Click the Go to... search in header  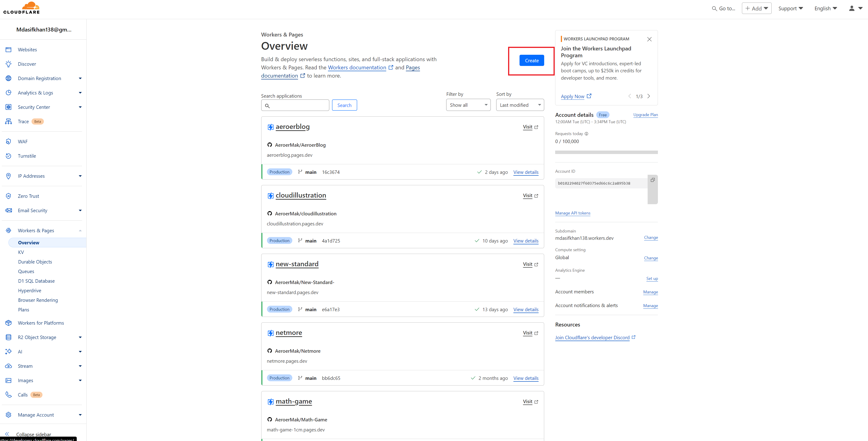[723, 8]
